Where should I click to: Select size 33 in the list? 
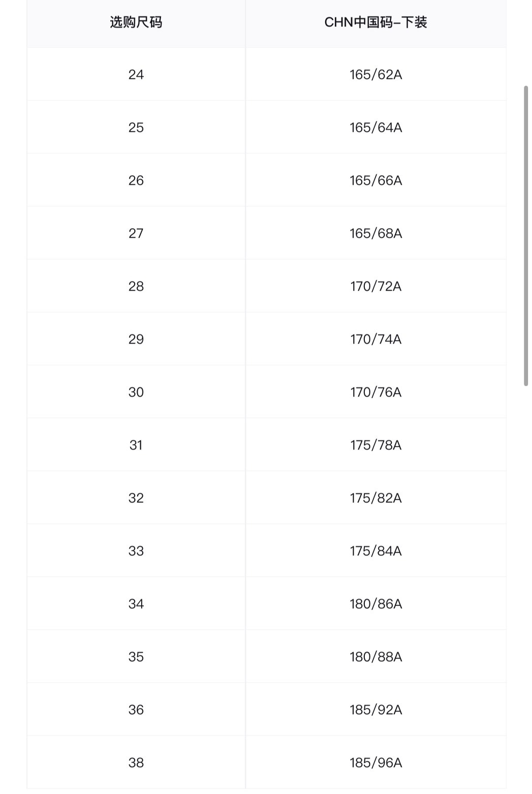[x=136, y=551]
